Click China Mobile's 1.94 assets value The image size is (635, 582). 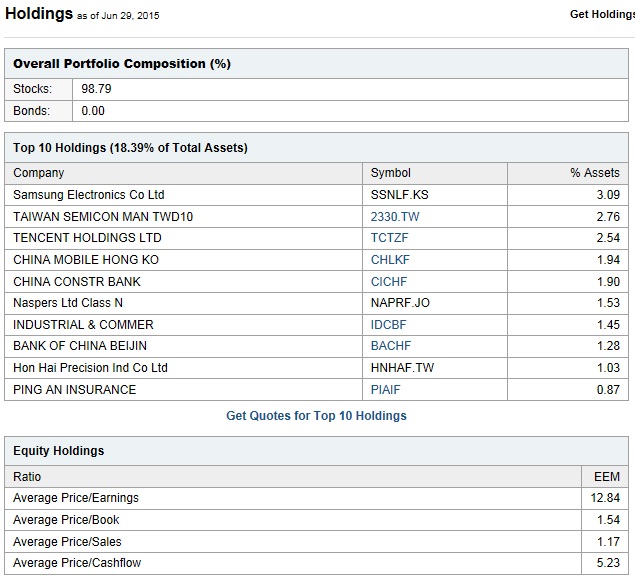[x=608, y=260]
